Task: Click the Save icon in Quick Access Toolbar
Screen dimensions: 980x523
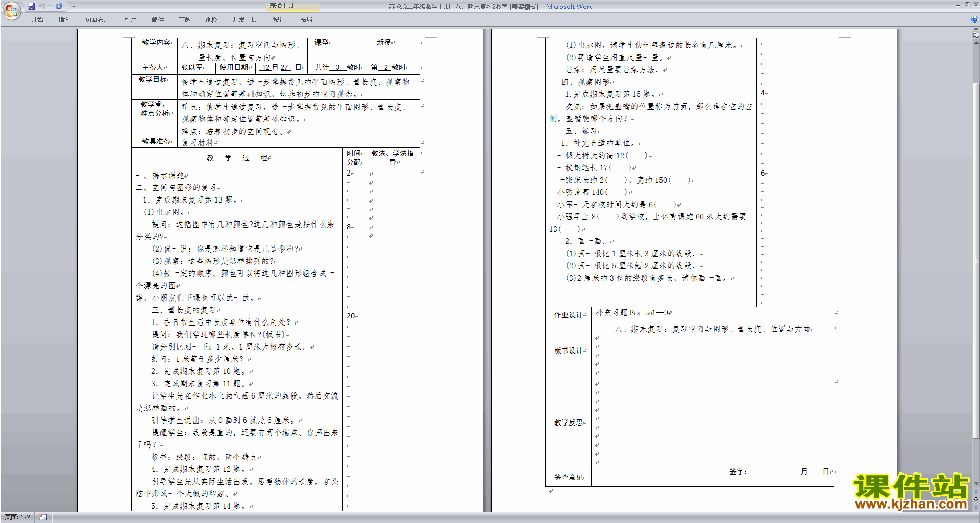Action: (31, 6)
